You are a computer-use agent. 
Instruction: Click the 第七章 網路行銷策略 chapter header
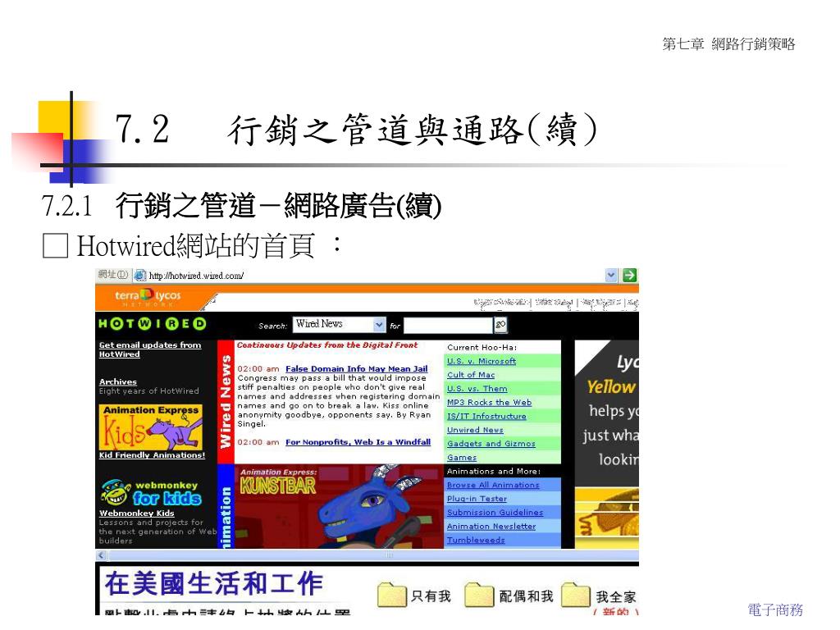[728, 44]
